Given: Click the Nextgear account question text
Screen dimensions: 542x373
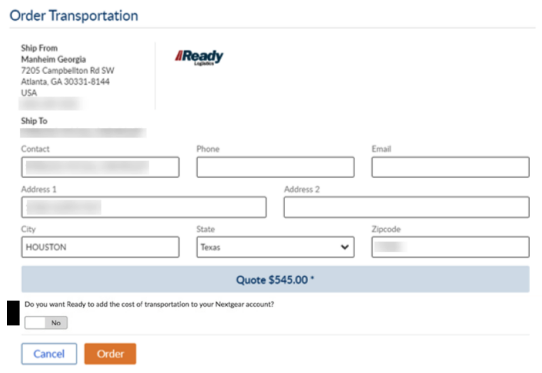Looking at the screenshot, I should (x=149, y=304).
